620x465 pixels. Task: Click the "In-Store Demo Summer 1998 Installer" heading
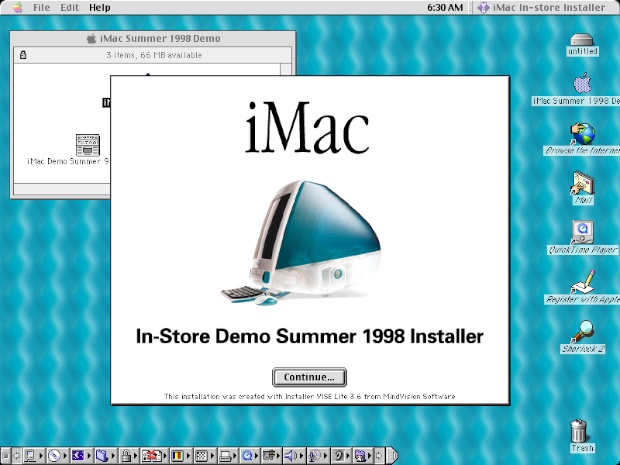pos(310,336)
